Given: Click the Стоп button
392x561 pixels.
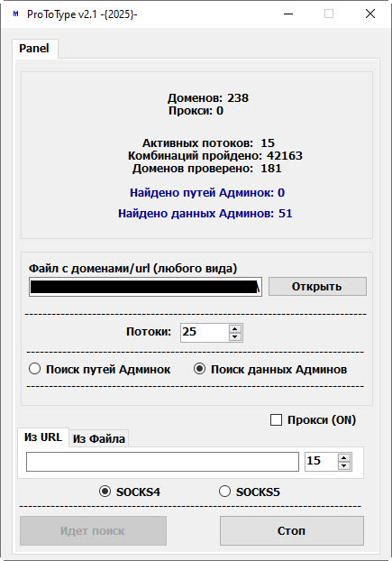Looking at the screenshot, I should 292,530.
